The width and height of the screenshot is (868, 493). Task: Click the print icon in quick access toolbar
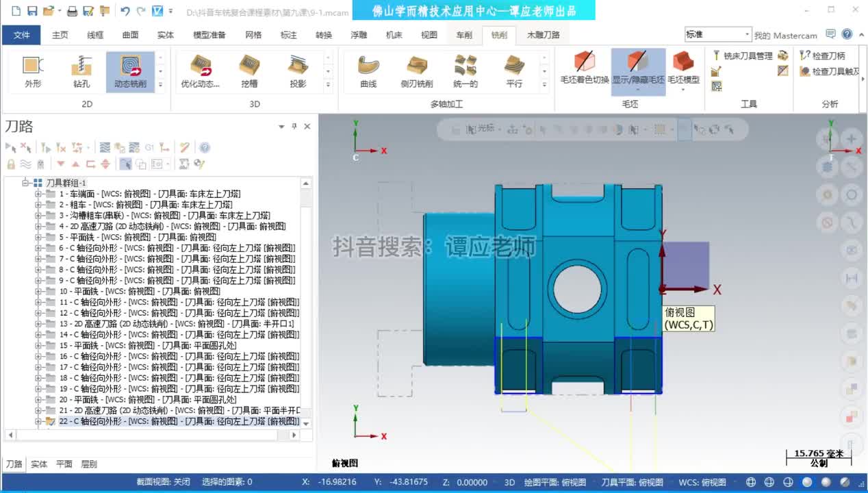click(72, 11)
